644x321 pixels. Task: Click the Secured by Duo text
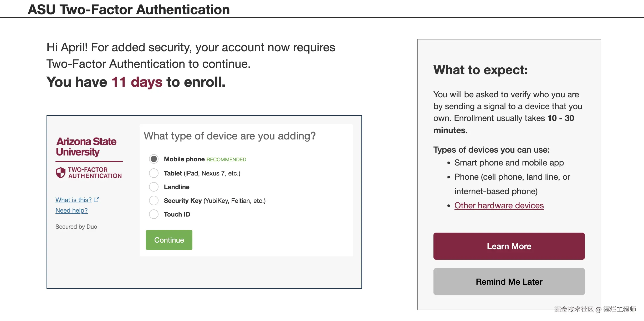(76, 227)
